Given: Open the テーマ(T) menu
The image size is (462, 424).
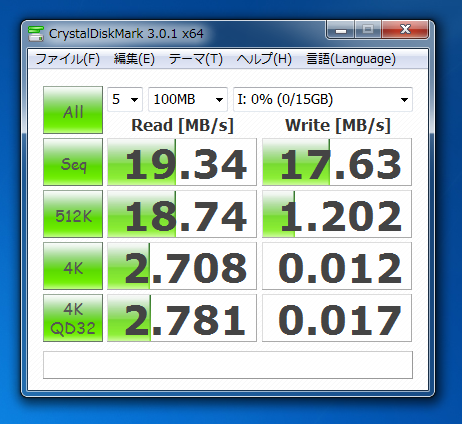Looking at the screenshot, I should [x=196, y=59].
